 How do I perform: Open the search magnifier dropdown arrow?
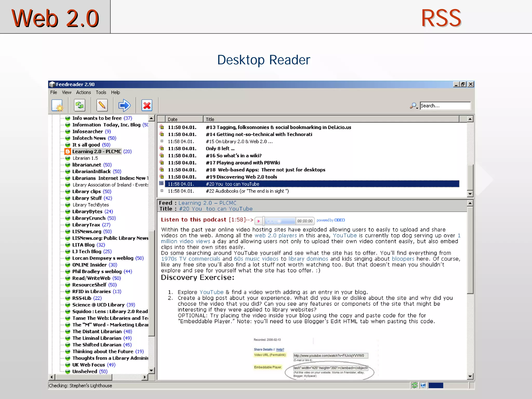coord(417,108)
